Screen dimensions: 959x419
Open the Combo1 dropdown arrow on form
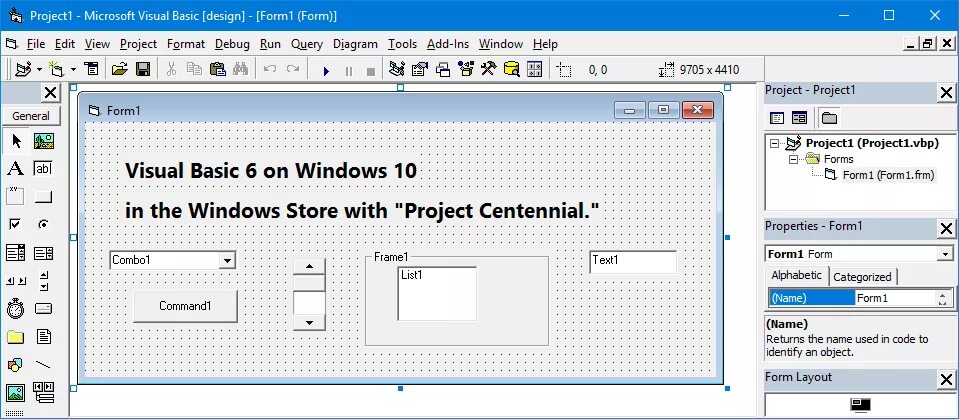coord(226,261)
